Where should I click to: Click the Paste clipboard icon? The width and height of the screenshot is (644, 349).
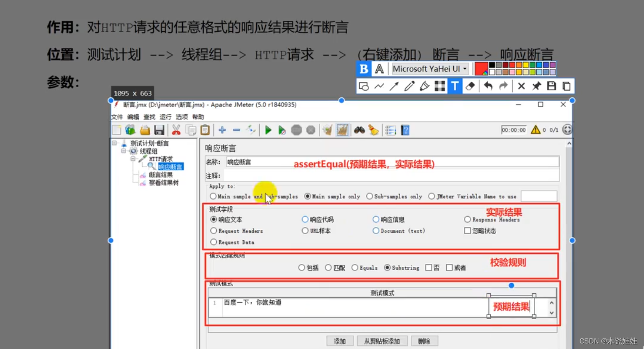(205, 130)
